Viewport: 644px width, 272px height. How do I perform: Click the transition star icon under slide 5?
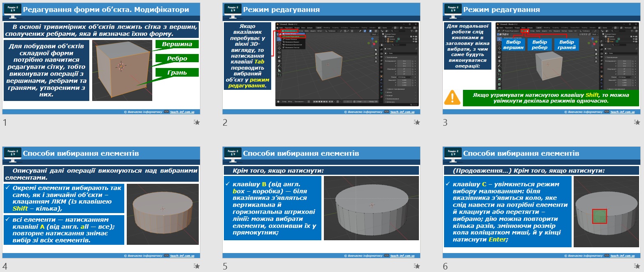point(417,266)
